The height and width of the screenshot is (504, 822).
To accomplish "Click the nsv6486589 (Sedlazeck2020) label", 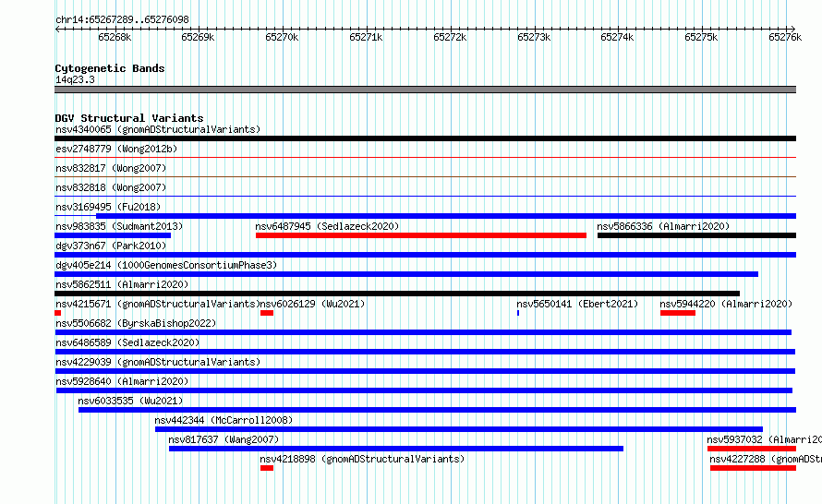I will [127, 342].
